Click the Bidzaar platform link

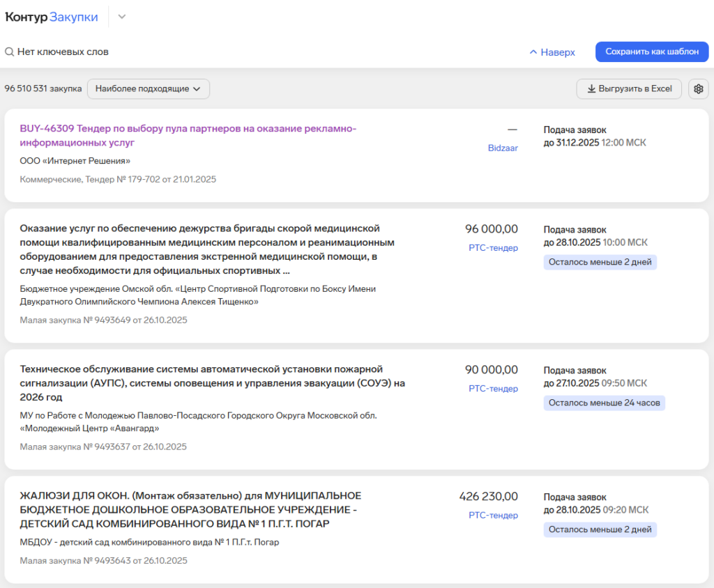(x=503, y=149)
